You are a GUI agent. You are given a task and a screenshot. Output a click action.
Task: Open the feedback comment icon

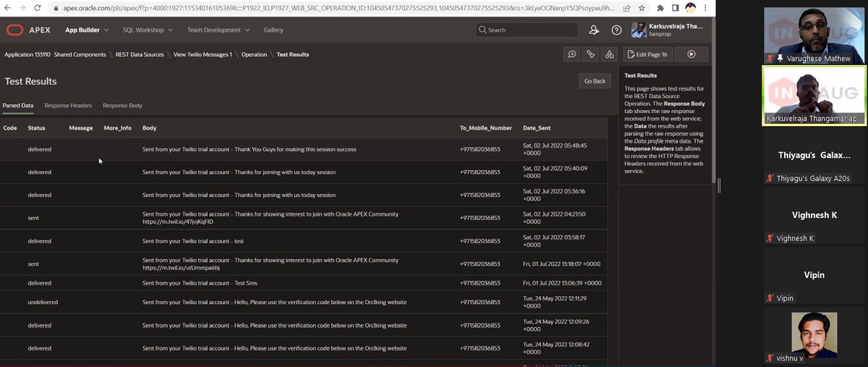pyautogui.click(x=572, y=54)
